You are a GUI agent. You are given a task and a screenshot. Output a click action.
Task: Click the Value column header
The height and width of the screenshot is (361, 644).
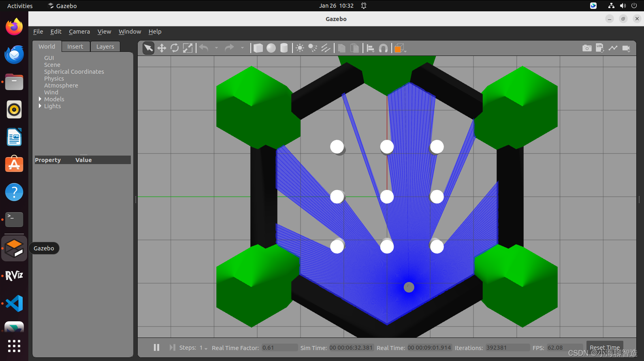pos(83,160)
